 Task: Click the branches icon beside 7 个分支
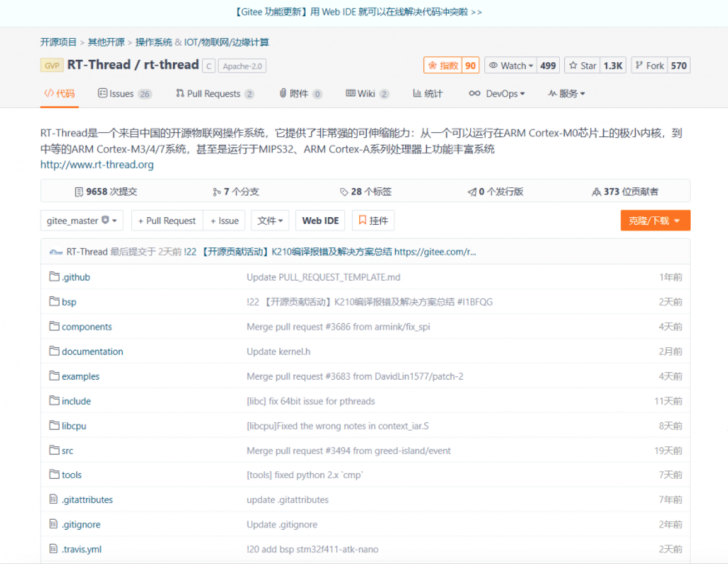(x=216, y=192)
